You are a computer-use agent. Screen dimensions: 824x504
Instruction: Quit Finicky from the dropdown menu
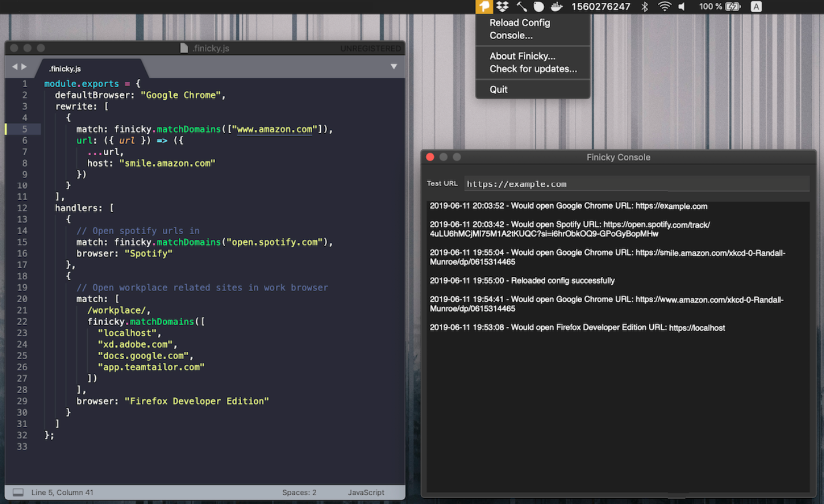[x=499, y=90]
